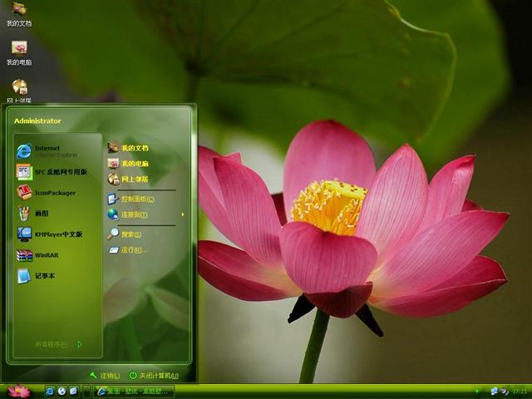
Task: Expand 所有程序(P) all programs
Action: point(58,344)
